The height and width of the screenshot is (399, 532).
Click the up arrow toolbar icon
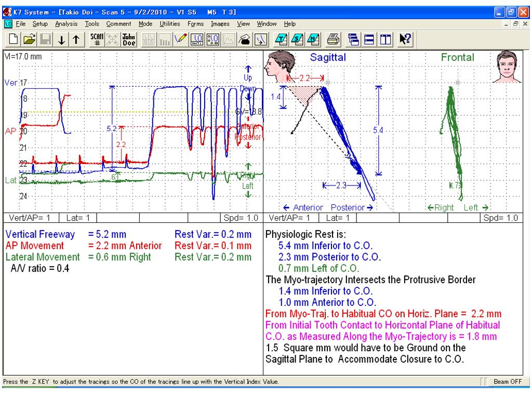tap(76, 39)
